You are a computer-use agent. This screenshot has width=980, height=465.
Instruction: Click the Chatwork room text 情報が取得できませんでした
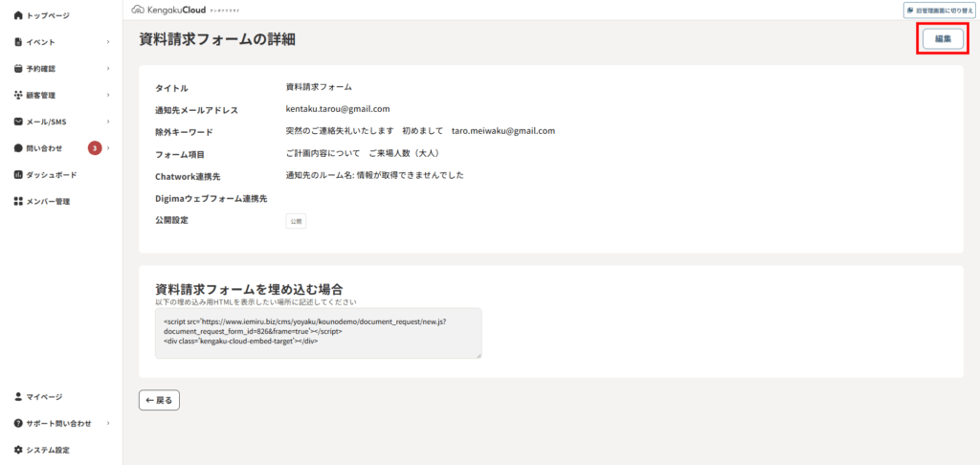pyautogui.click(x=410, y=175)
